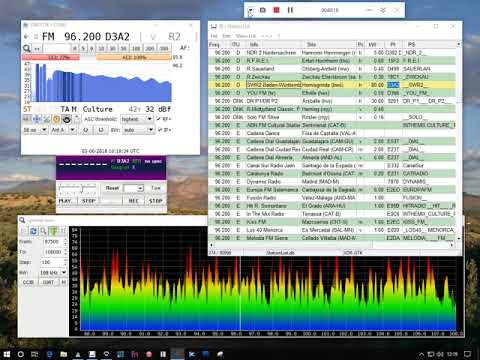Click the Reset button
Screen dimensions: 480x360
(x=112, y=188)
